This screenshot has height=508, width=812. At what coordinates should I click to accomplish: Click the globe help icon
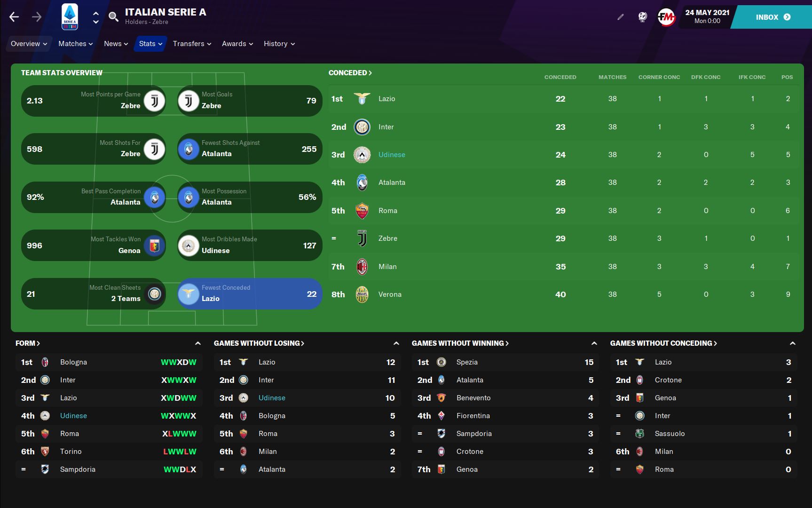[x=642, y=17]
